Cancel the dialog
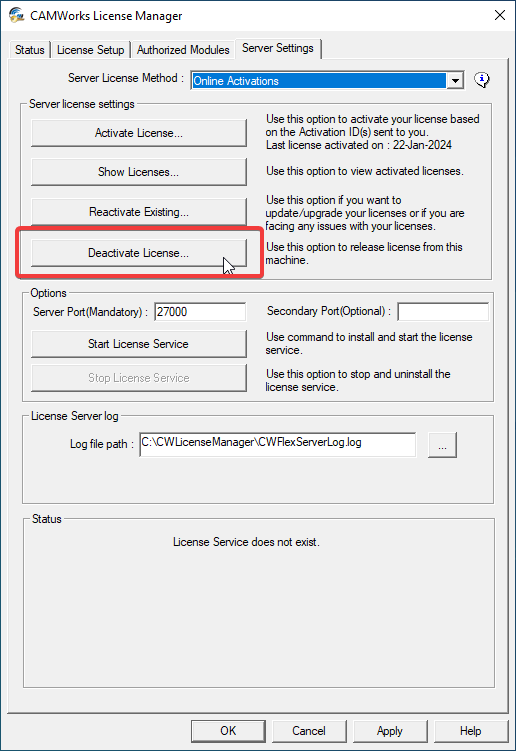The width and height of the screenshot is (516, 751). click(x=309, y=731)
